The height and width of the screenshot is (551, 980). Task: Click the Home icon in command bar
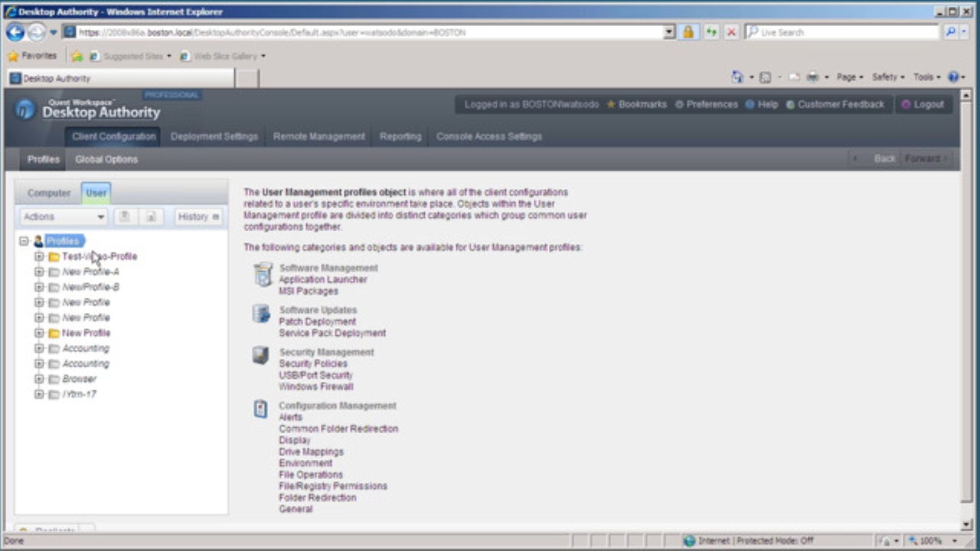point(737,77)
